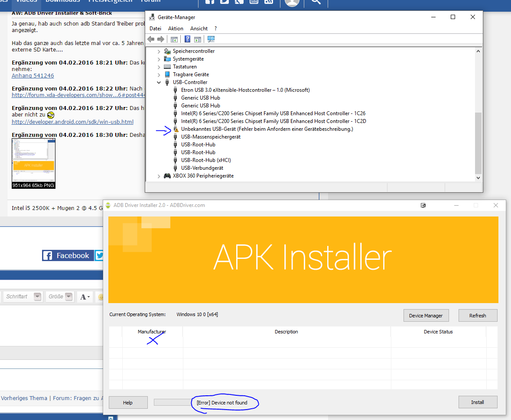Image resolution: width=511 pixels, height=420 pixels.
Task: Select the USB-Massenspeichergerät entry
Action: 211,137
